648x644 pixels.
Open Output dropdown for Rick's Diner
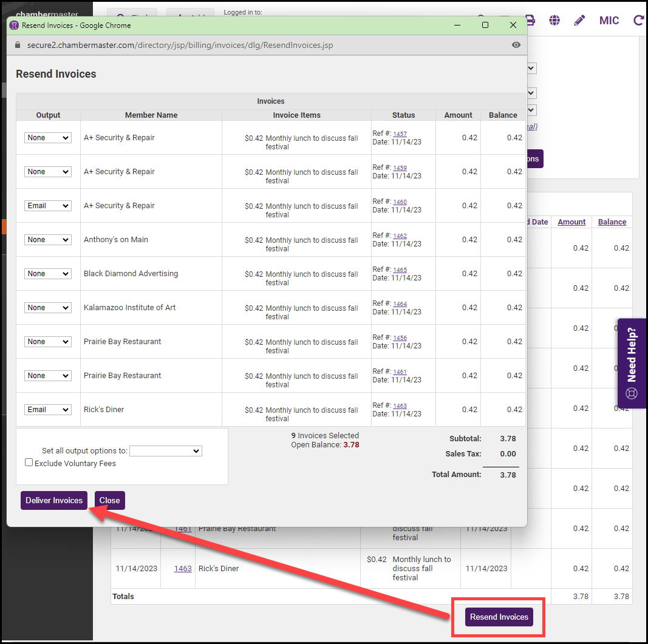coord(48,410)
